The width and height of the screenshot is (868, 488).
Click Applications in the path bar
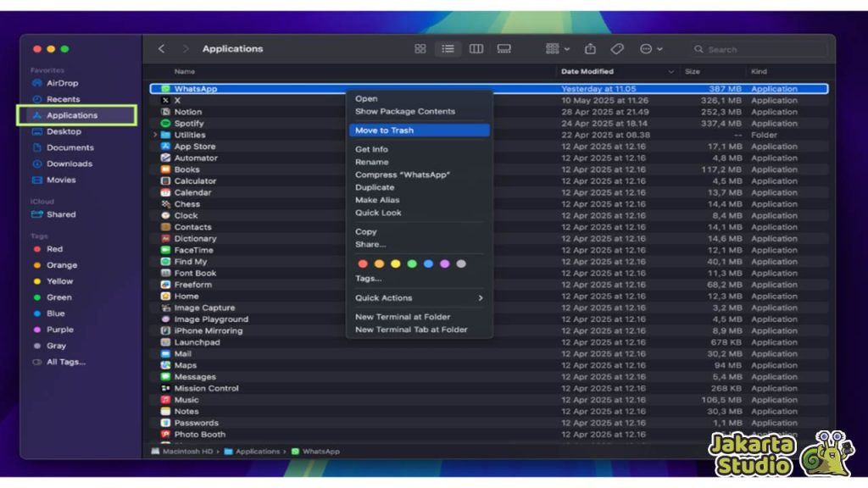click(252, 452)
